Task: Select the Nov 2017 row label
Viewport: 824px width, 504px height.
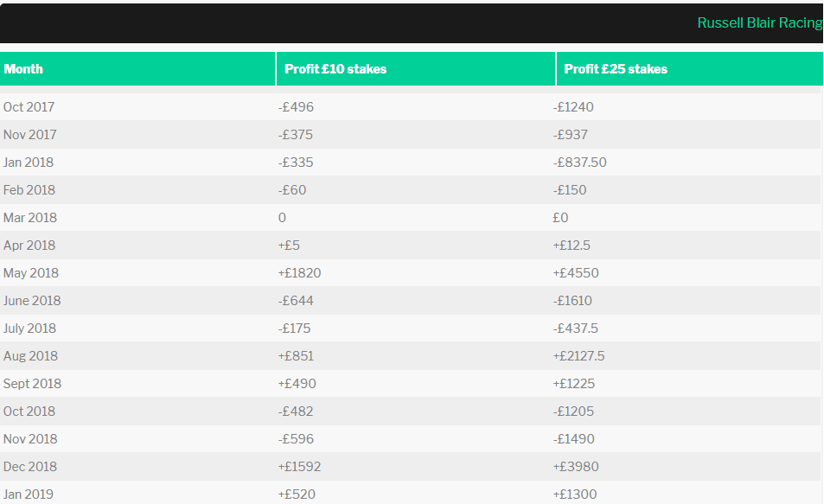Action: [x=30, y=135]
